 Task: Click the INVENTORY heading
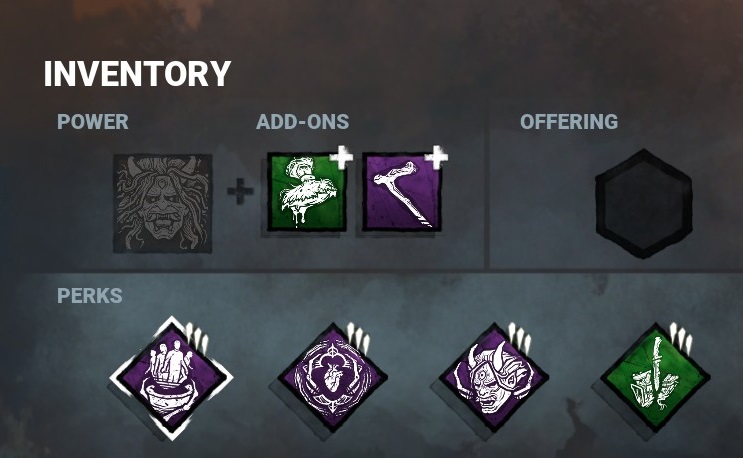click(x=137, y=74)
